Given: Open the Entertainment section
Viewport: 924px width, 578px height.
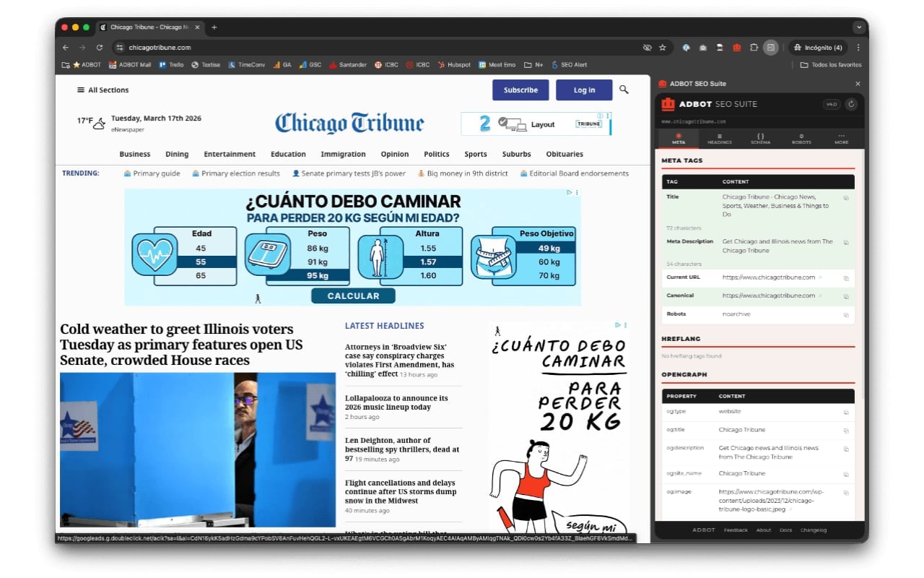Looking at the screenshot, I should click(230, 154).
